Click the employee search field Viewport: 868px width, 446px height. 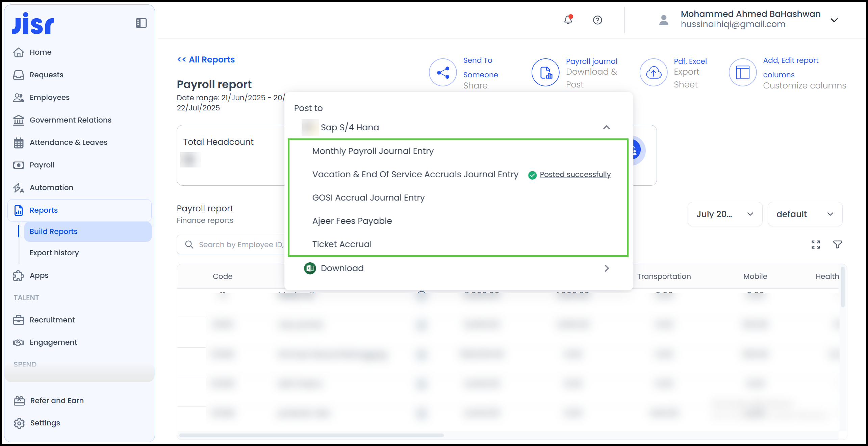[236, 244]
